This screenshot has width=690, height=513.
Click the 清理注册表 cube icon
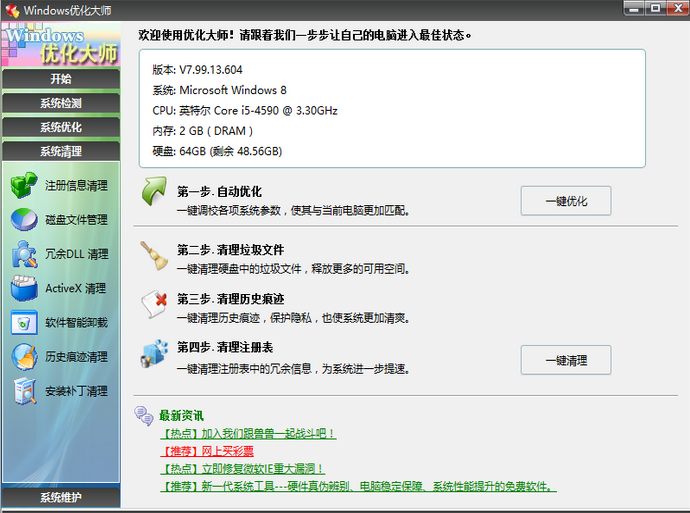154,353
